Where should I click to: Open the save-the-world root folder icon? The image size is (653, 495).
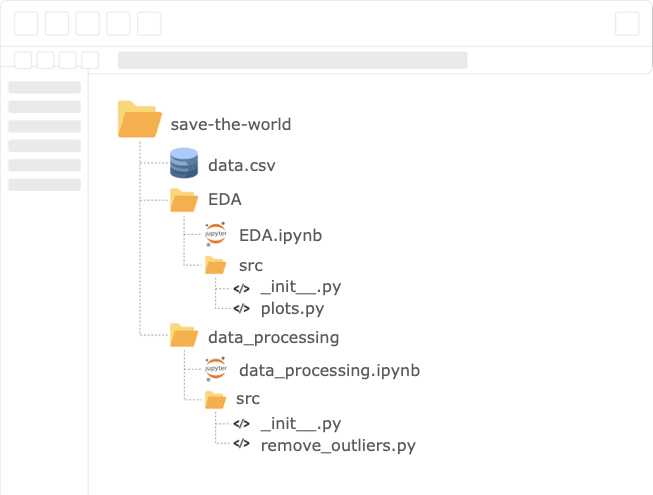coord(140,119)
